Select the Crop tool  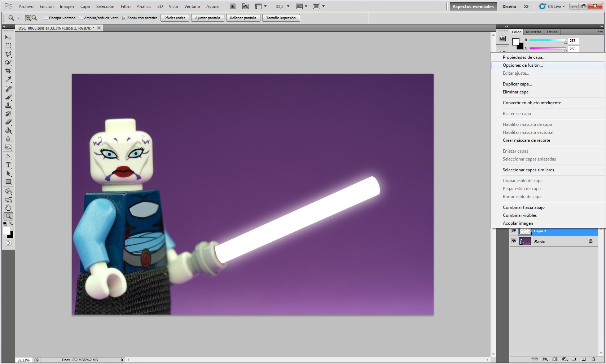coord(8,71)
